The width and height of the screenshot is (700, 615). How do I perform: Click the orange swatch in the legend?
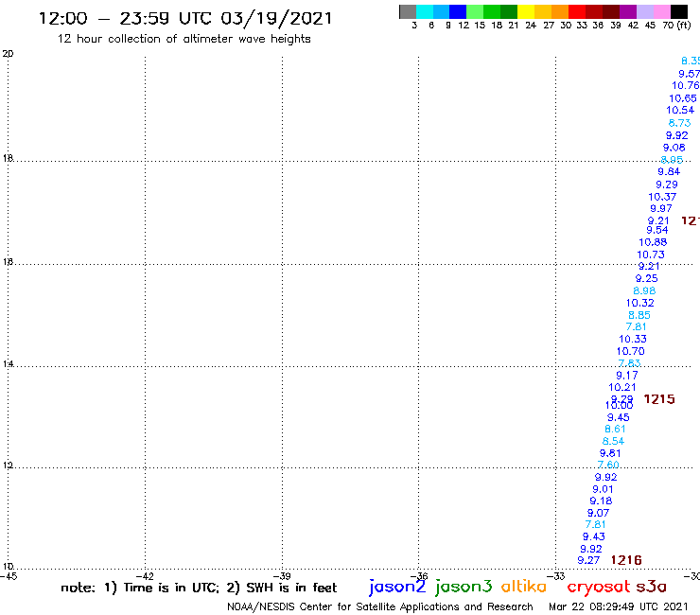click(x=560, y=11)
